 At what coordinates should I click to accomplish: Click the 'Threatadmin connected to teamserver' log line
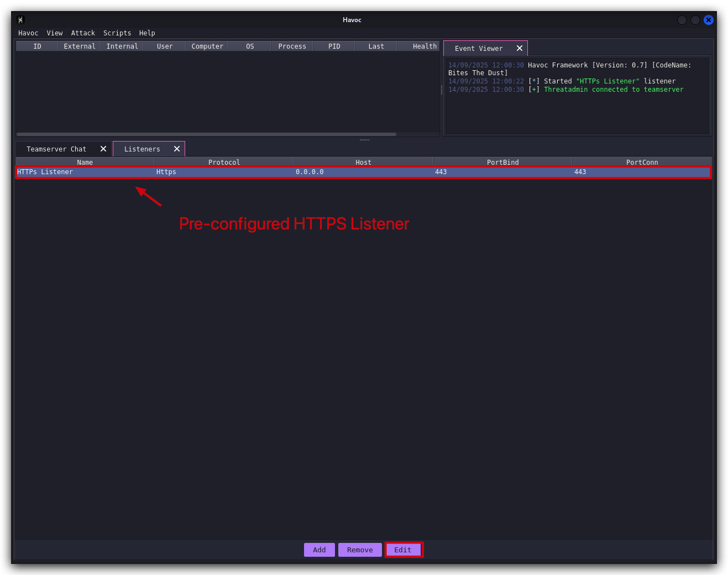coord(565,90)
